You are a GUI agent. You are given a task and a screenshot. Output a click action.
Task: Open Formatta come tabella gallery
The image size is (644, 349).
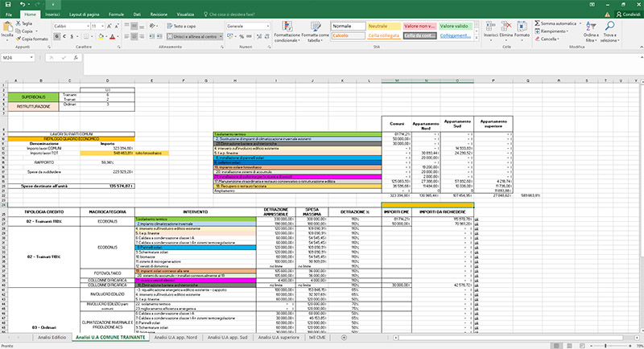(x=315, y=31)
